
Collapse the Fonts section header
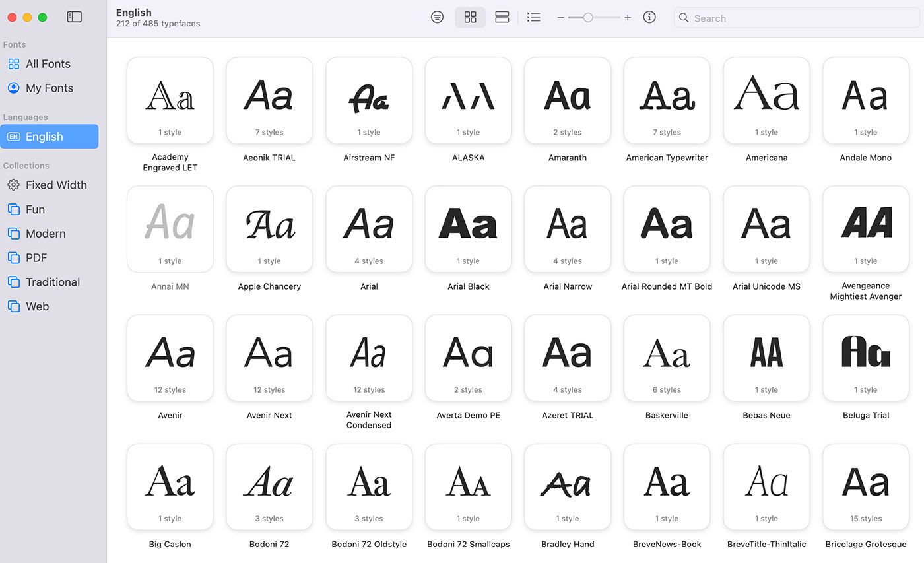tap(15, 44)
